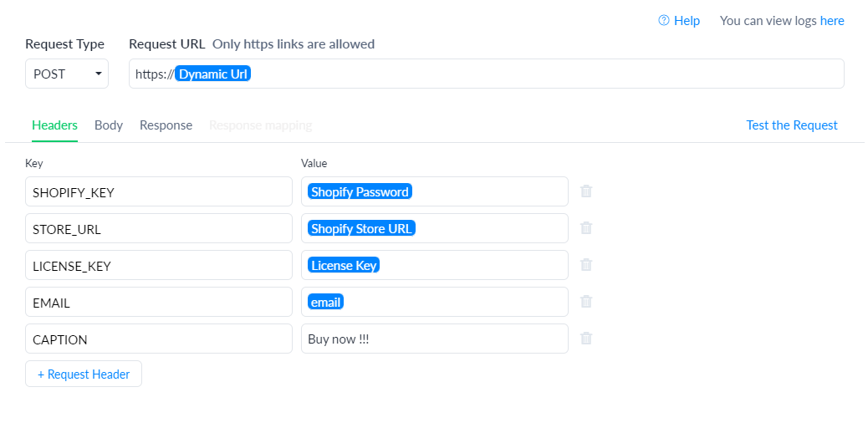Open logs via the here link
The image size is (868, 433).
tap(832, 21)
